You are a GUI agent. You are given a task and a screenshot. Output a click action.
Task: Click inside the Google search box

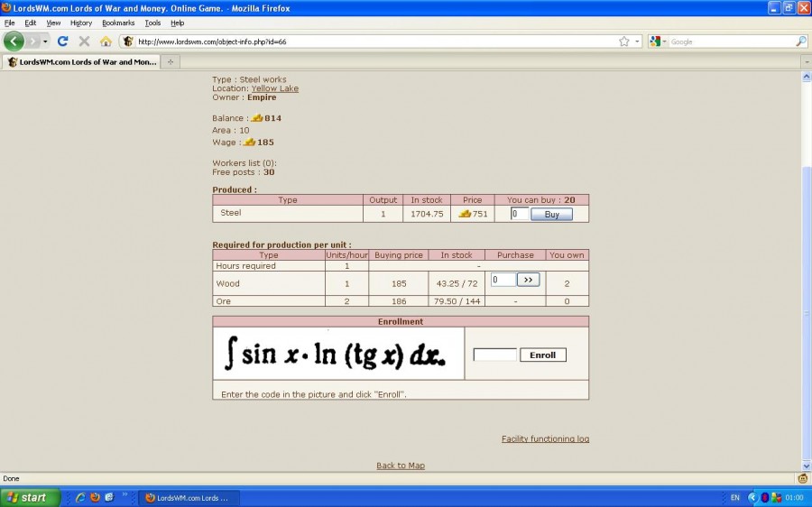pos(731,41)
